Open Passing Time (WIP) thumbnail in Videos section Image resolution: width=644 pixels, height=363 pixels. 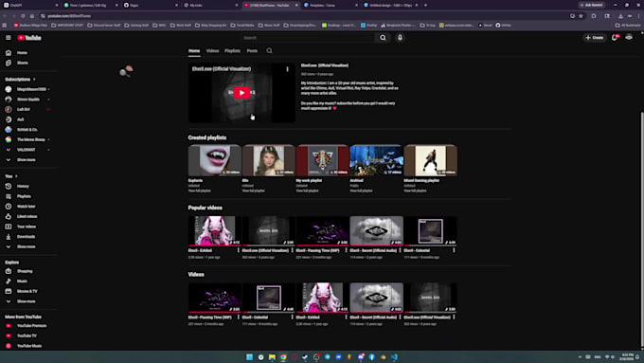215,298
